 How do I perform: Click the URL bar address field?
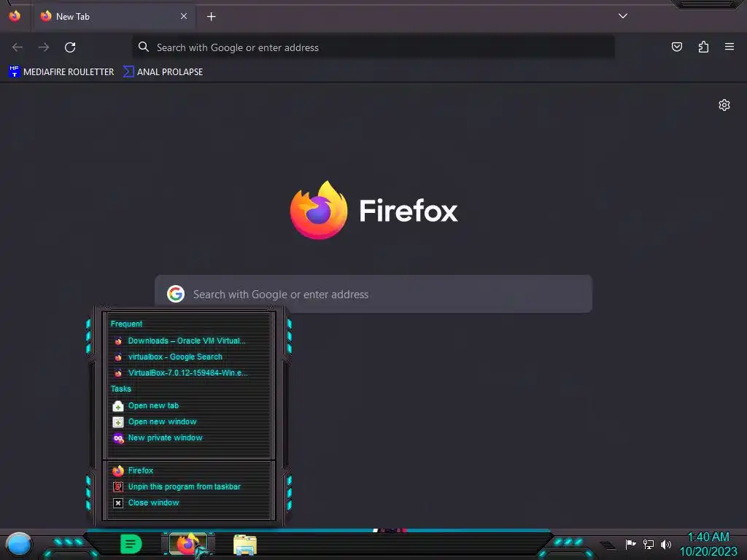coord(373,47)
